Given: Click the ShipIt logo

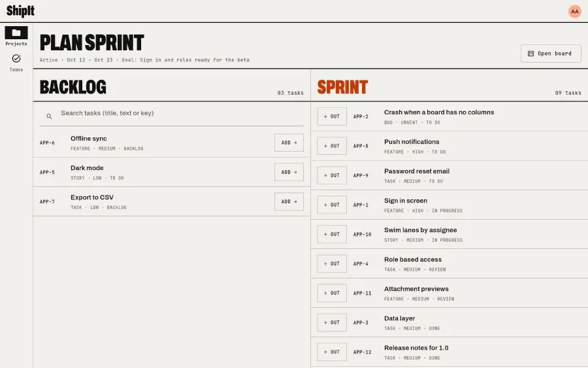Looking at the screenshot, I should tap(20, 11).
